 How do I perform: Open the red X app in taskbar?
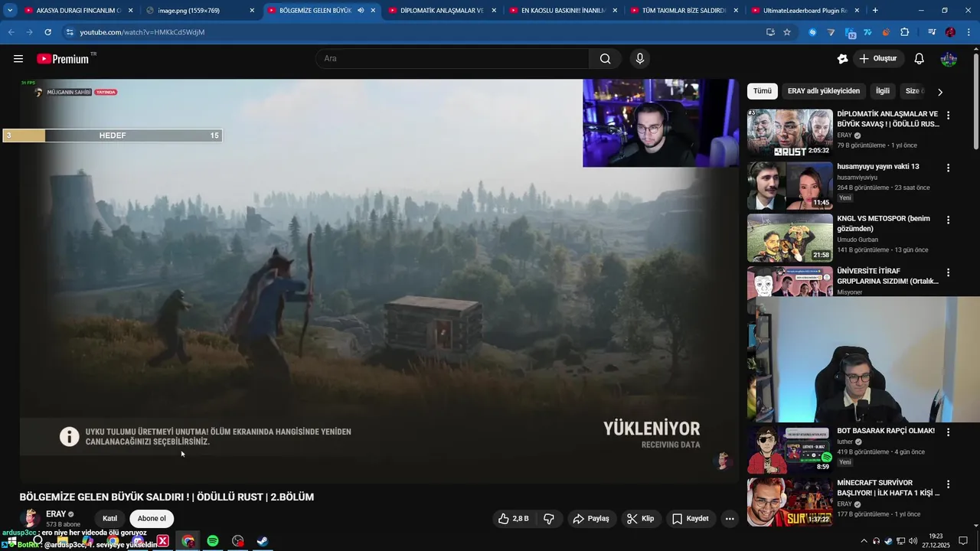(x=163, y=541)
